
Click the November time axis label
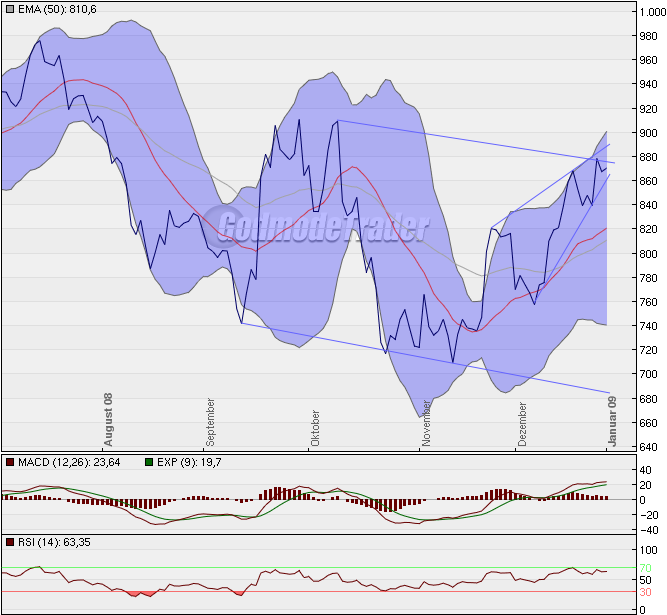coord(426,423)
